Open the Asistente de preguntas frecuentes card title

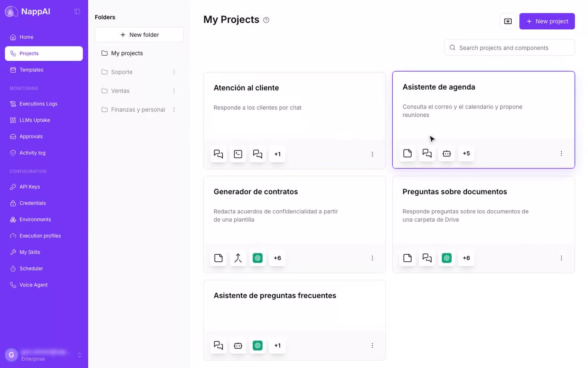pos(275,296)
